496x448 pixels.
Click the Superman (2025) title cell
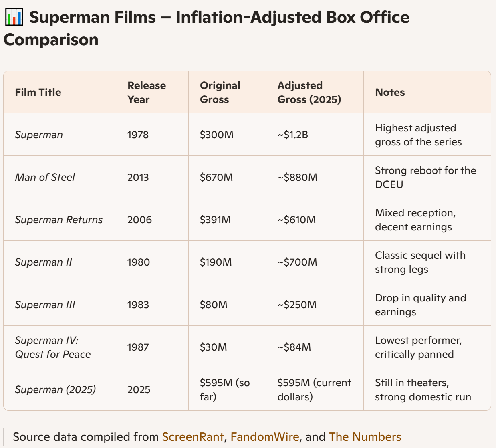coord(60,389)
